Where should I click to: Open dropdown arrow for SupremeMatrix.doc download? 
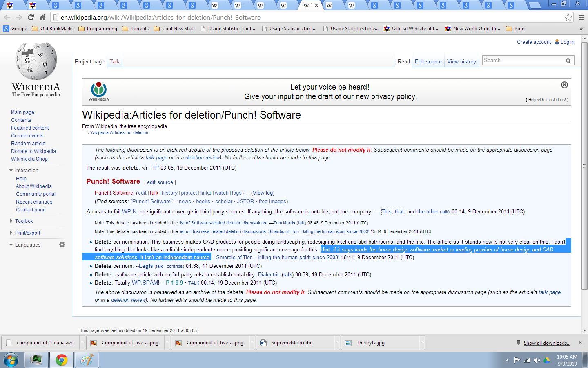coord(337,341)
